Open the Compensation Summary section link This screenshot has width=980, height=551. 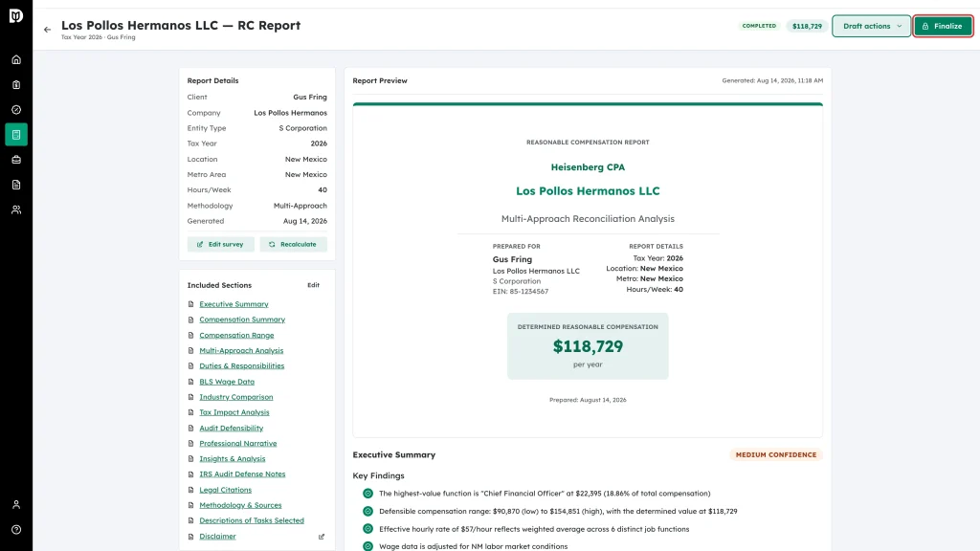click(x=242, y=320)
